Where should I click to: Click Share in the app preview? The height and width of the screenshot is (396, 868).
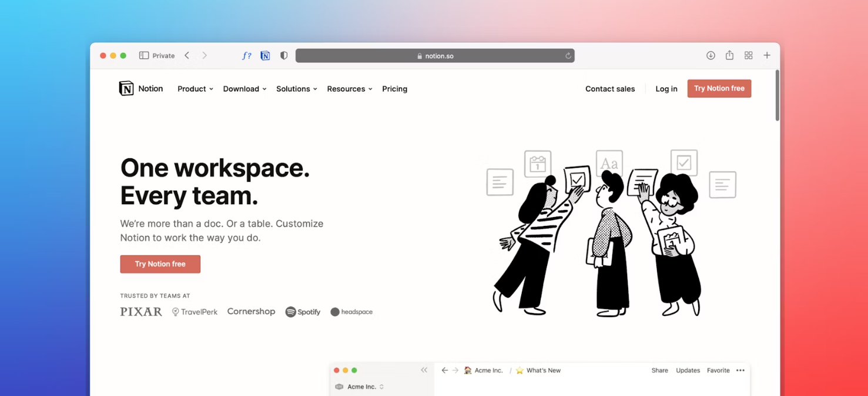[659, 370]
